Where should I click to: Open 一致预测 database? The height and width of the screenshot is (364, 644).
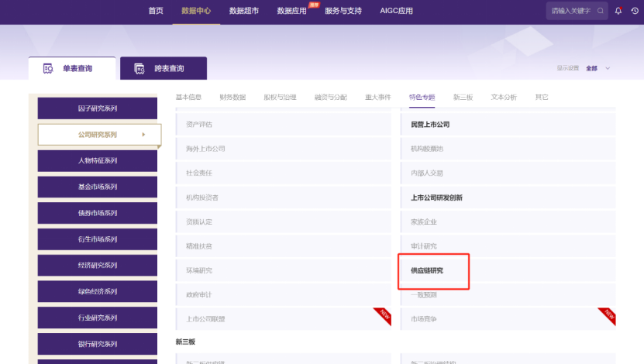(508, 294)
